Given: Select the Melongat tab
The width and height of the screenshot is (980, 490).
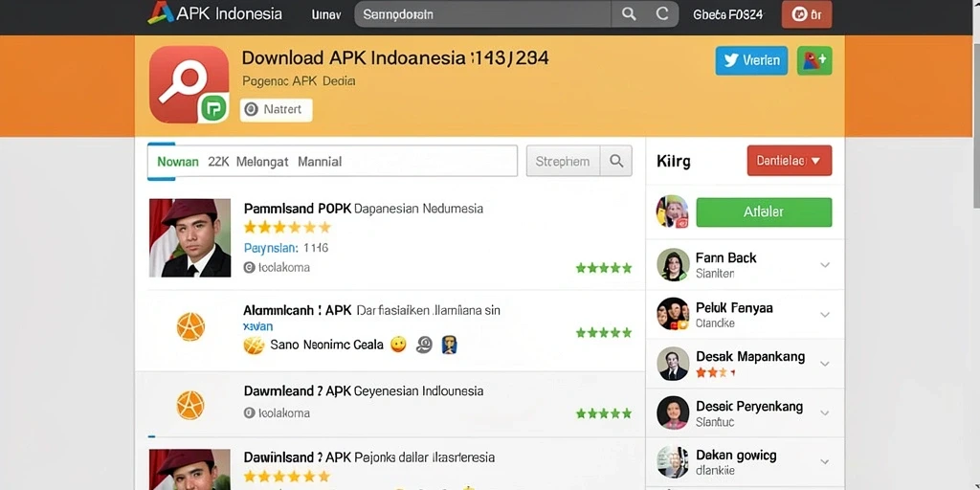Looking at the screenshot, I should [x=262, y=162].
